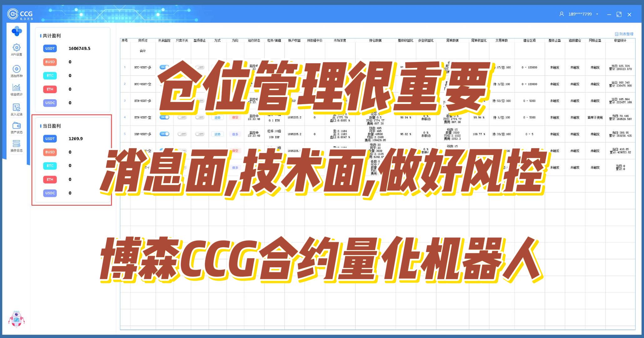Click 做多 button in XRP-USDT-多 row
The image size is (644, 338).
(235, 134)
